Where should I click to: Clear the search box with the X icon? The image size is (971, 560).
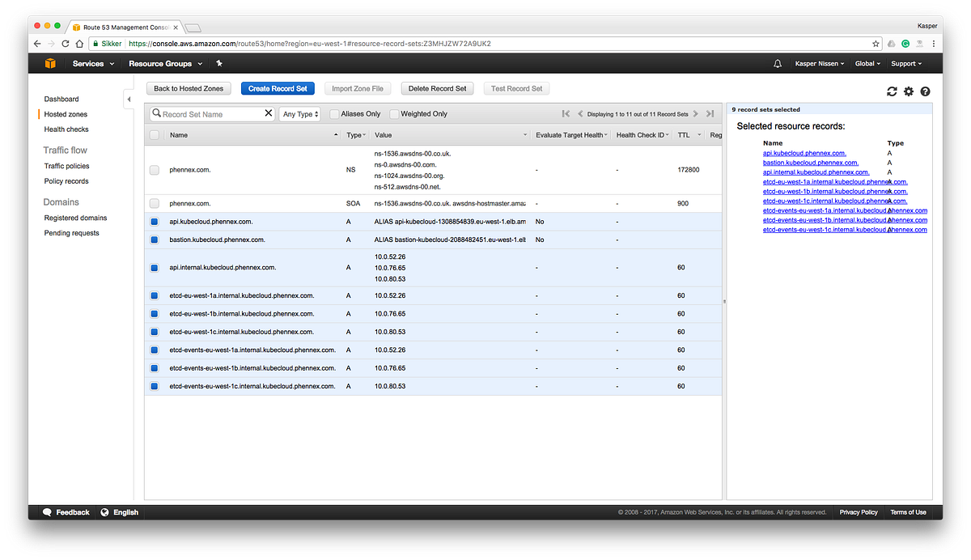(268, 113)
